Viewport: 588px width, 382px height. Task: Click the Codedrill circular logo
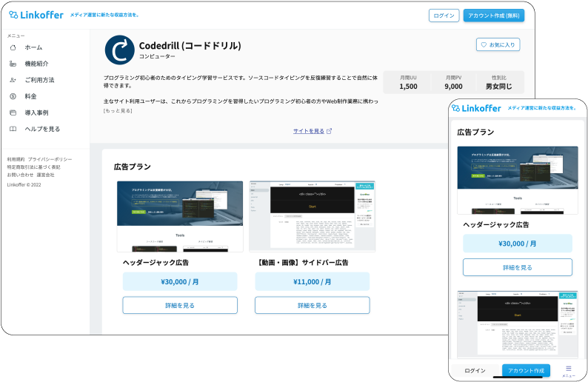(119, 50)
